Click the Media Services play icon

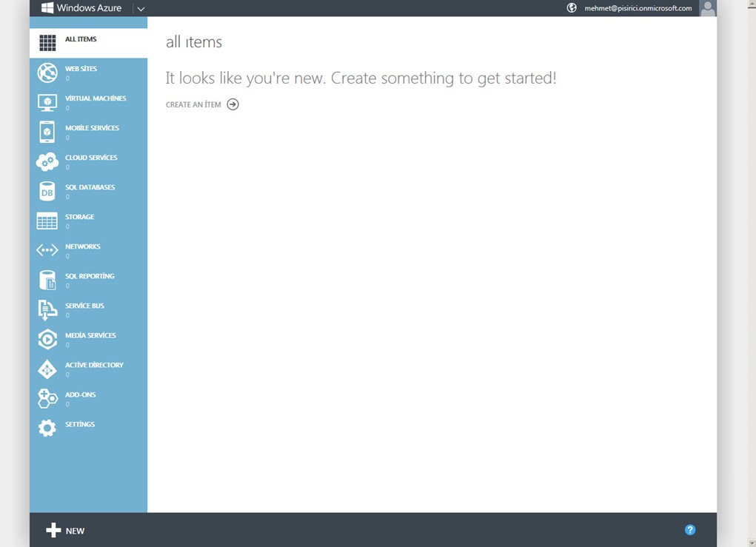tap(47, 339)
